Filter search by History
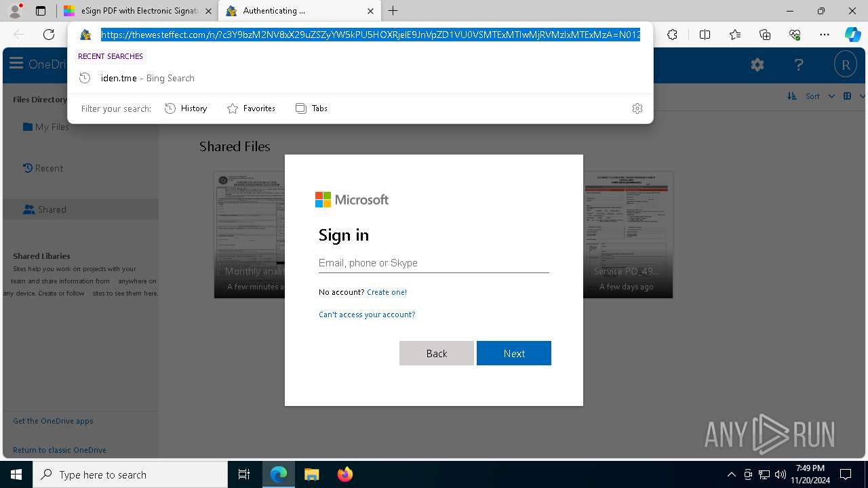The height and width of the screenshot is (488, 868). click(186, 108)
